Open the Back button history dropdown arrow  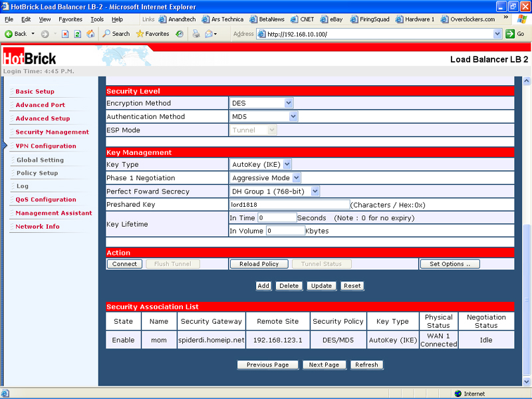coord(33,34)
